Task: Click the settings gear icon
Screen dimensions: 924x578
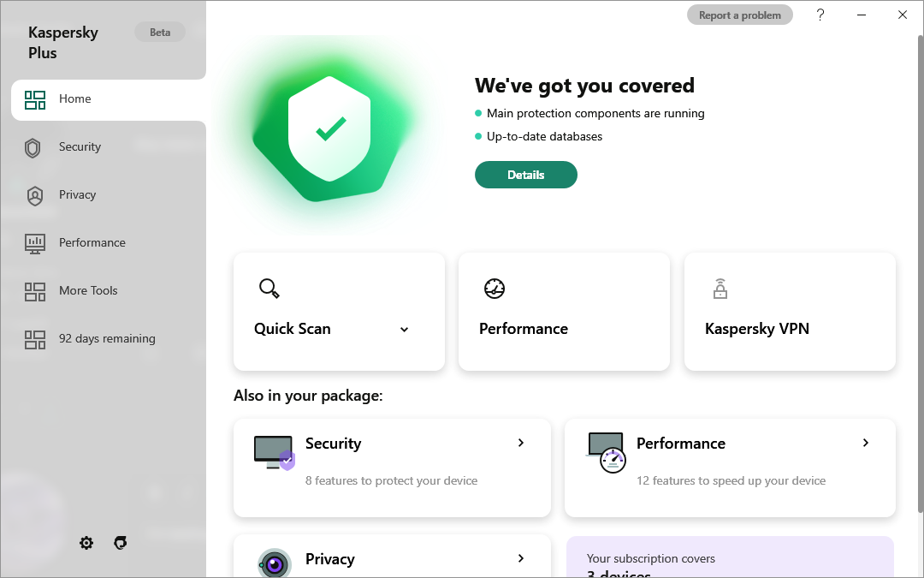Action: pyautogui.click(x=86, y=543)
